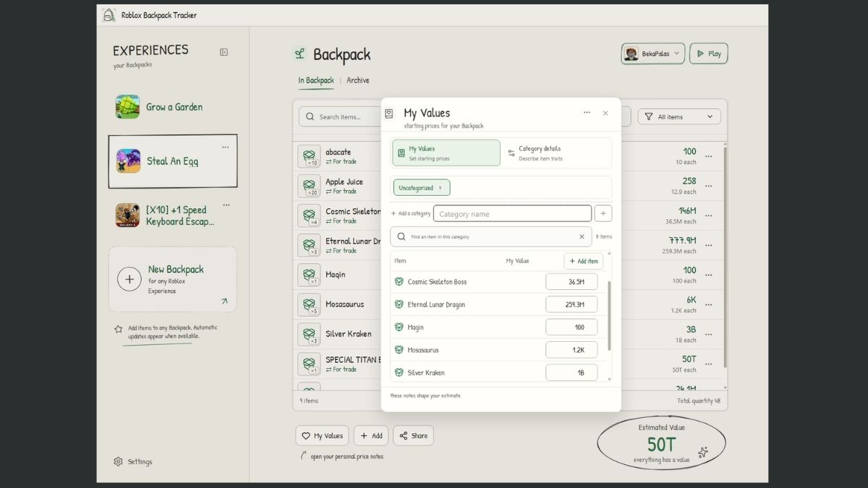Click the Magin value field in dialog
Image resolution: width=868 pixels, height=488 pixels.
[x=571, y=328]
